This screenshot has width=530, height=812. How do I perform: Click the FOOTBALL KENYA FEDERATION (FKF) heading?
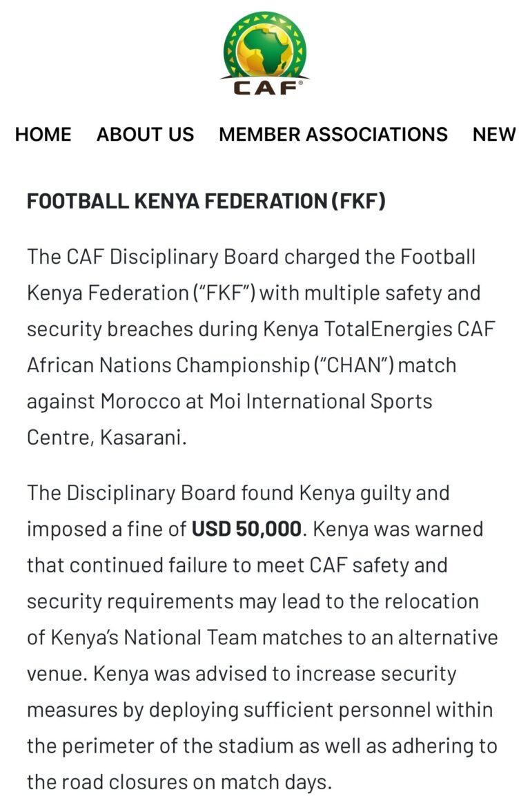(206, 201)
